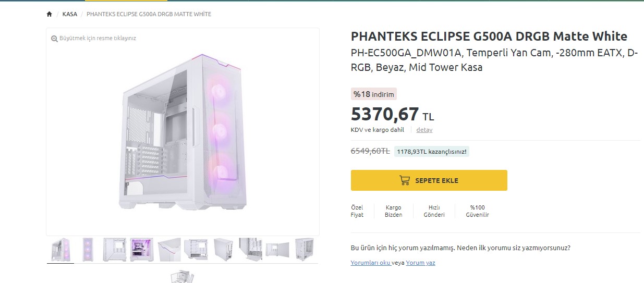
Task: Click the 'Yorum yaz' link
Action: coord(420,263)
